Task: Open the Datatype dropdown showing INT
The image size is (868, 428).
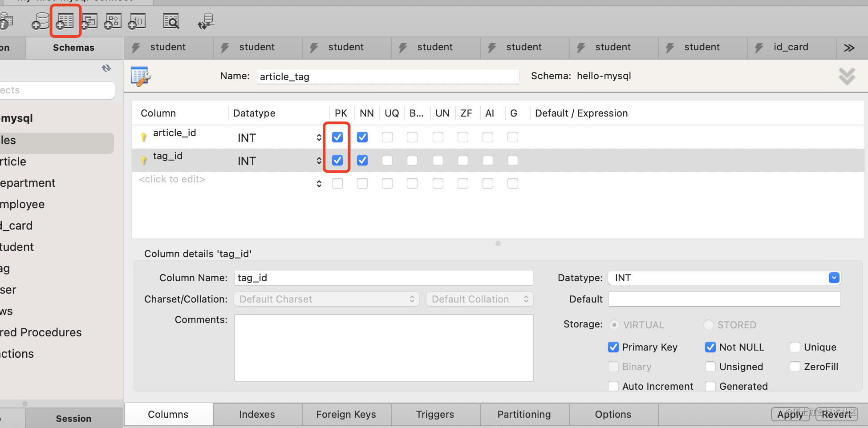Action: 834,278
